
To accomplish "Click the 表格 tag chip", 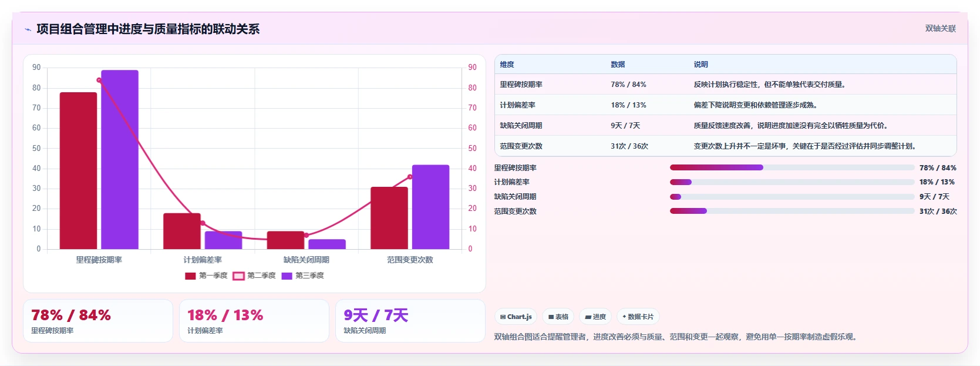I will coord(558,317).
